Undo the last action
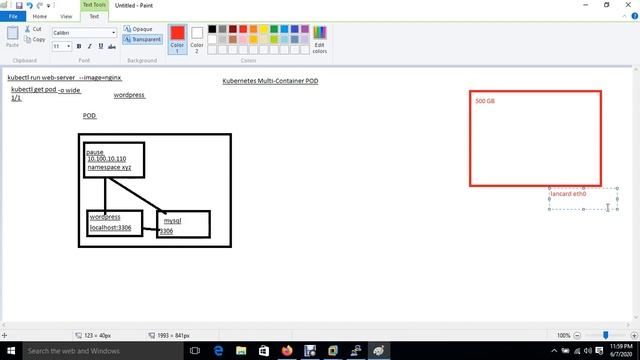 point(29,5)
